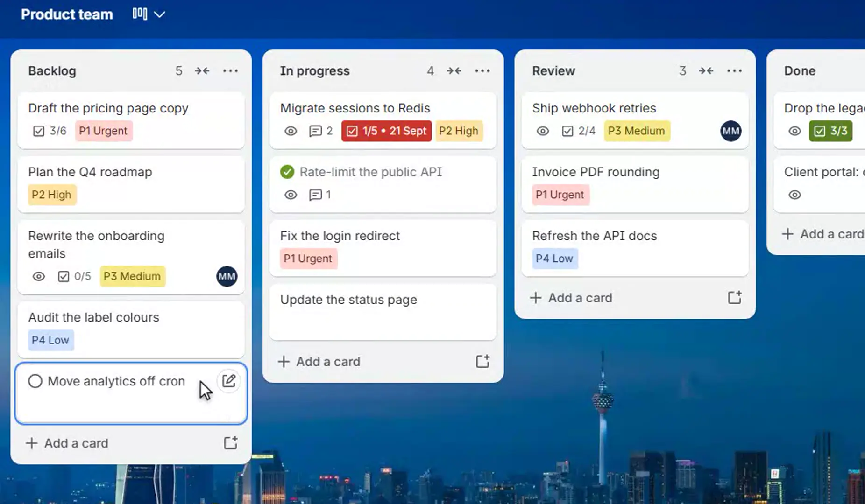
Task: Add a card to Backlog
Action: point(67,443)
